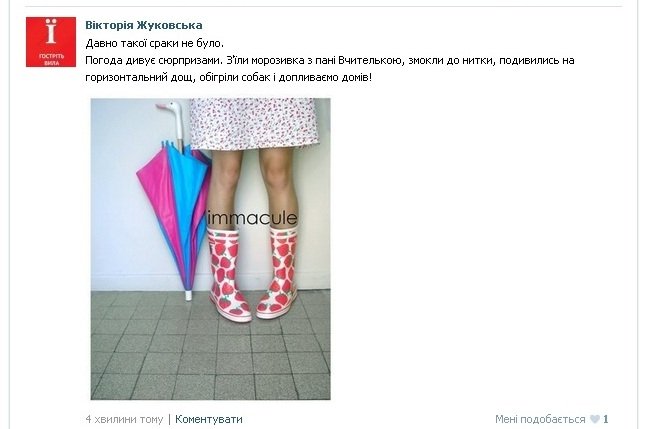Click the heart icon to like the post
The image size is (645, 429).
[595, 419]
